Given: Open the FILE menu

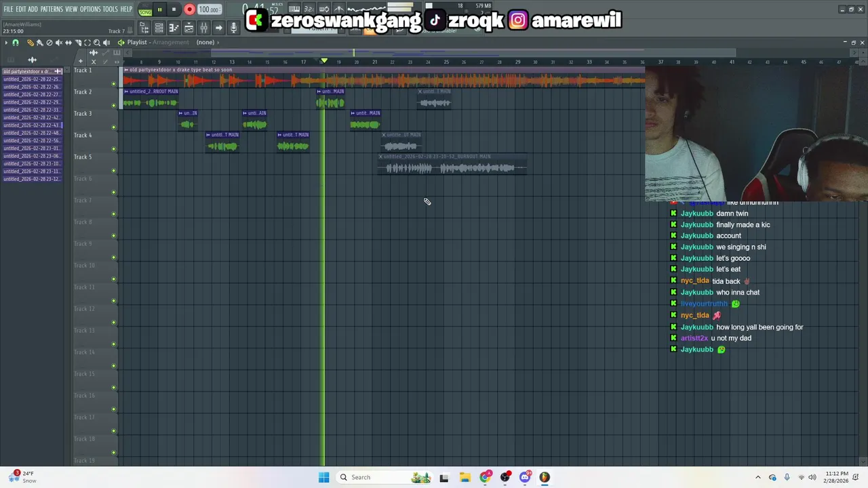Looking at the screenshot, I should [x=9, y=9].
